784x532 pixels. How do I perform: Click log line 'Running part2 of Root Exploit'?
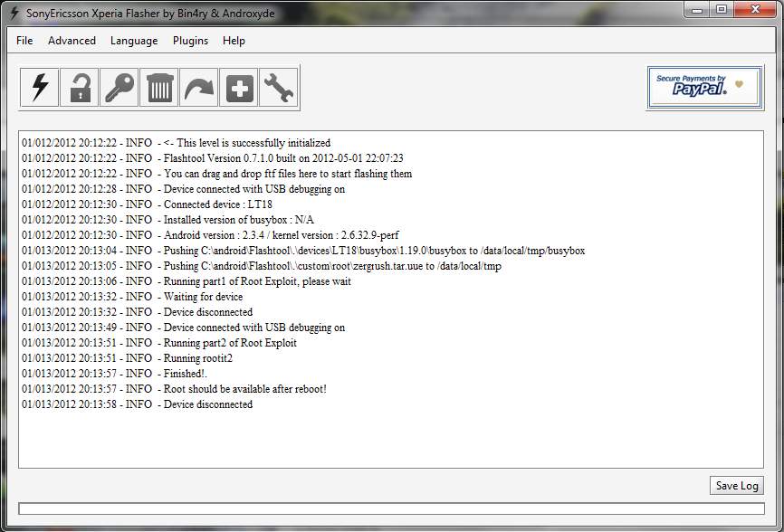[159, 343]
